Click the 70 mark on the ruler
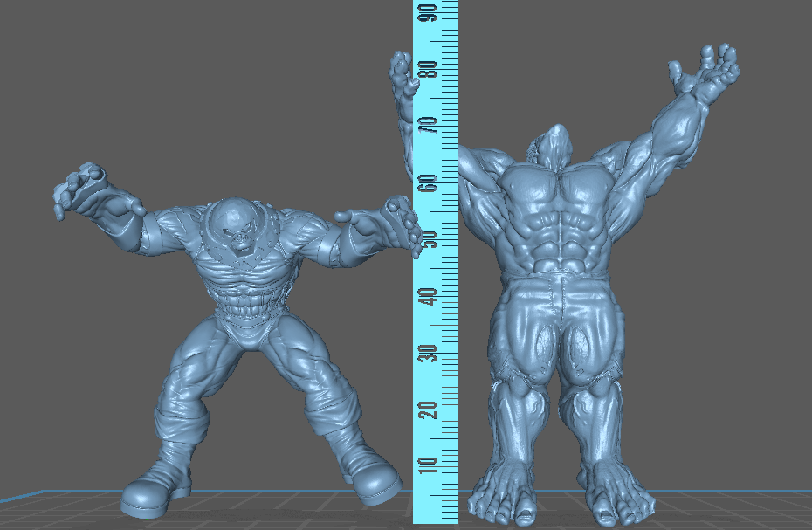This screenshot has width=812, height=530. point(427,126)
